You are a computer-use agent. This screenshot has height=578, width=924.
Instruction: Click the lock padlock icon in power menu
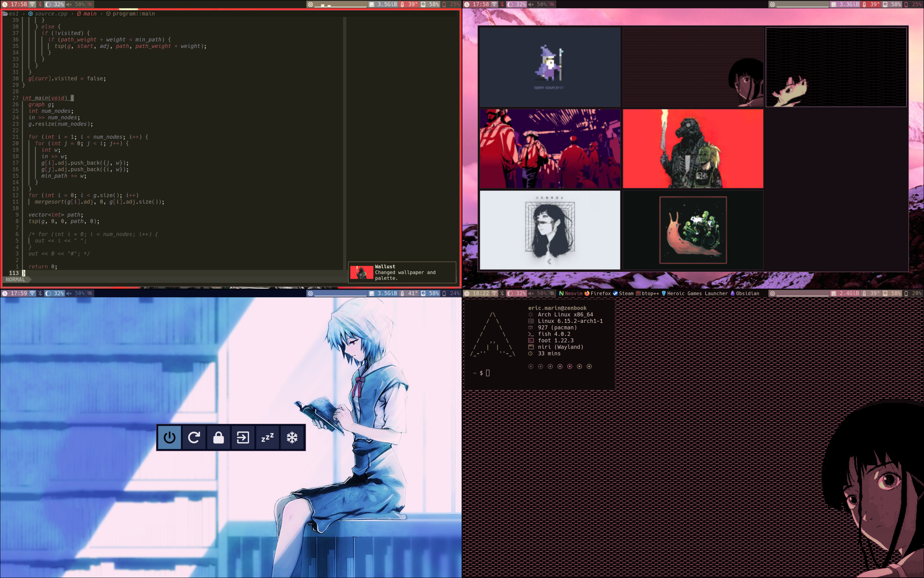tap(218, 437)
